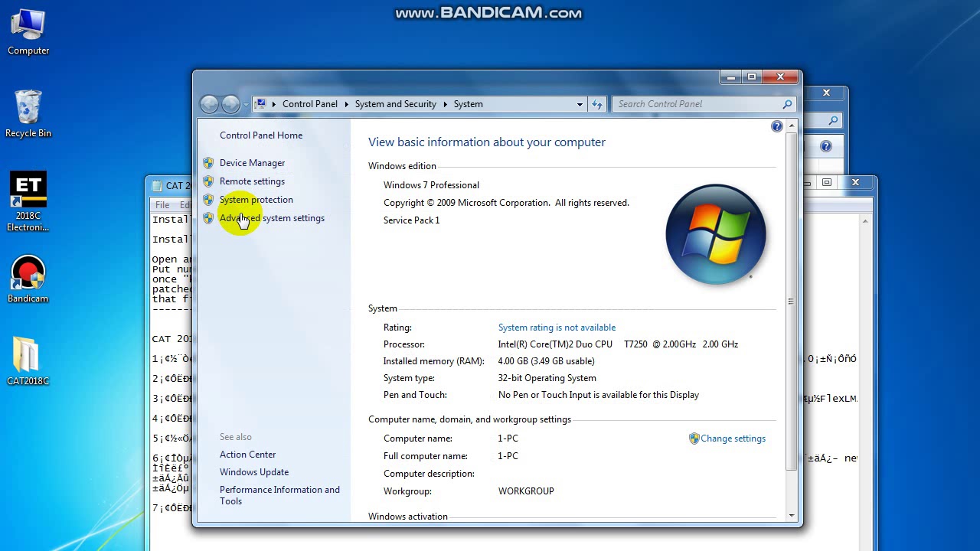This screenshot has width=980, height=551.
Task: Click 'Service Pack 1' text
Action: [x=411, y=220]
